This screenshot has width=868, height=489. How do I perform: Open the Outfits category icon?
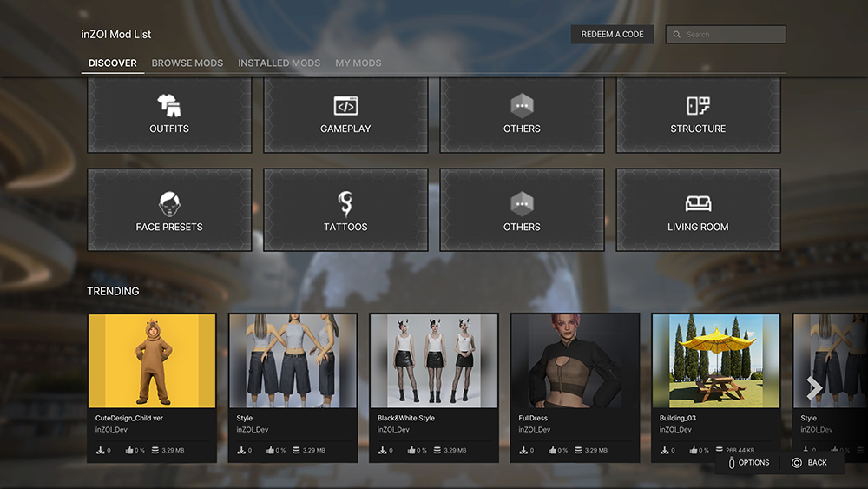click(x=169, y=106)
